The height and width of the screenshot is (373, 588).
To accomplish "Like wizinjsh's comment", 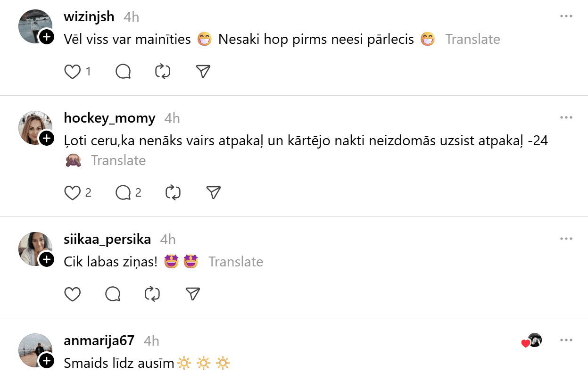I will pos(72,72).
